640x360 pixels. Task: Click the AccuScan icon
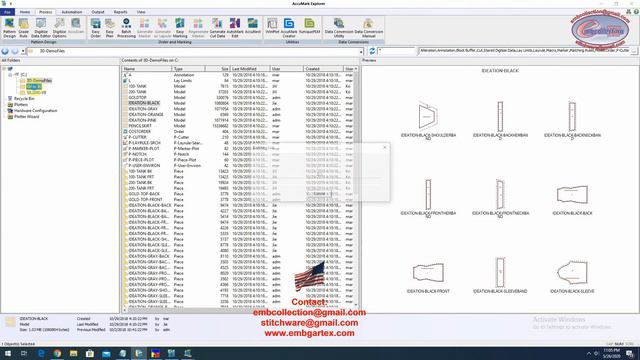click(x=76, y=26)
